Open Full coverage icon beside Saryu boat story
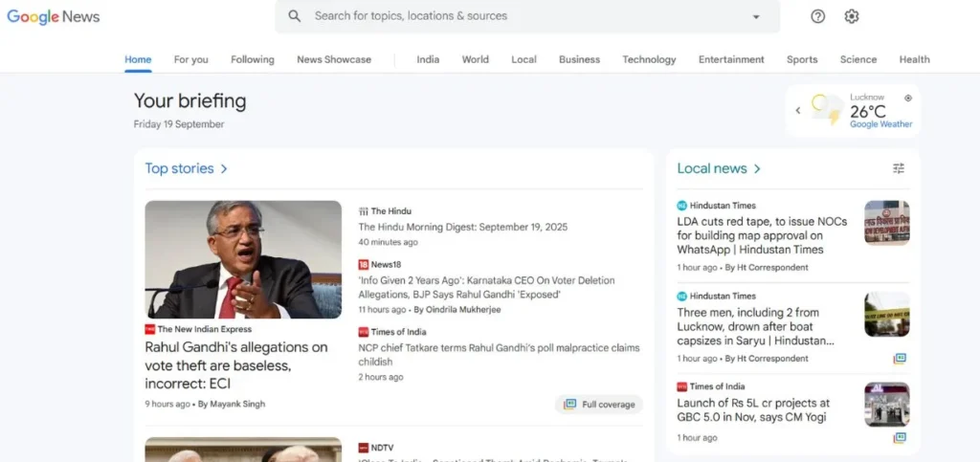 coord(899,359)
